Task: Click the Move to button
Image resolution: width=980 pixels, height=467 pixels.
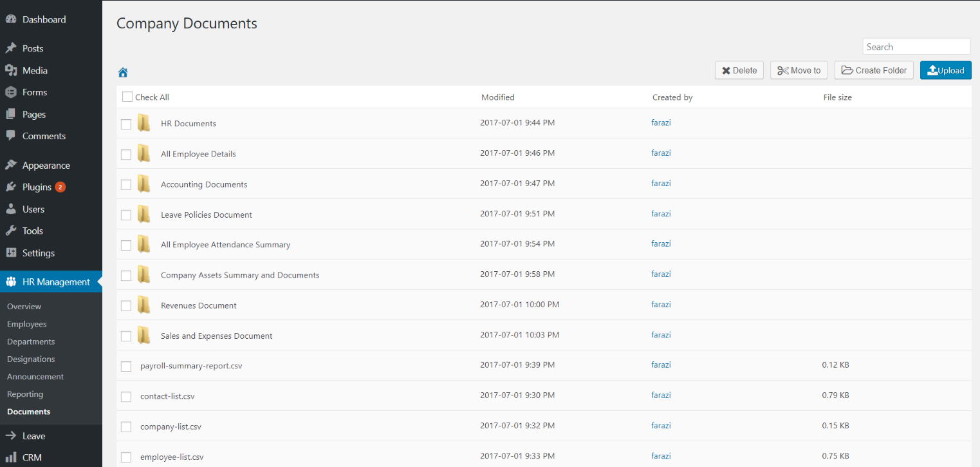Action: 799,70
